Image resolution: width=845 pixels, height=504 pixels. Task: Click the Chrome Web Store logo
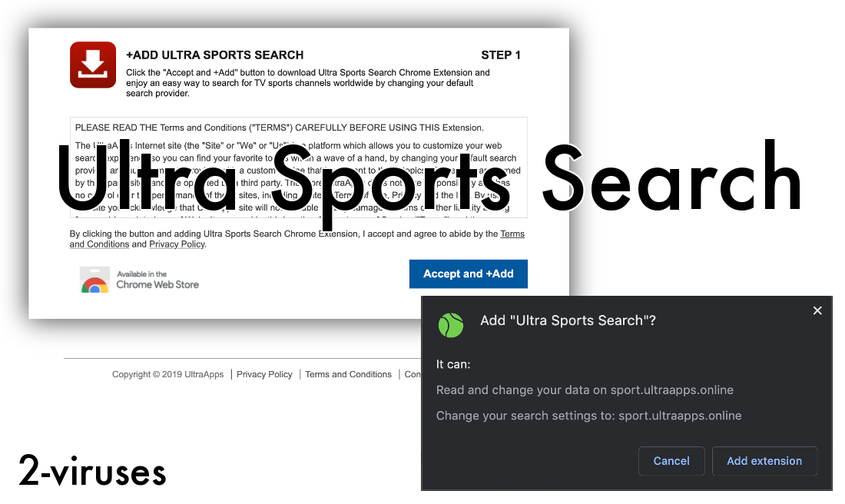point(95,280)
